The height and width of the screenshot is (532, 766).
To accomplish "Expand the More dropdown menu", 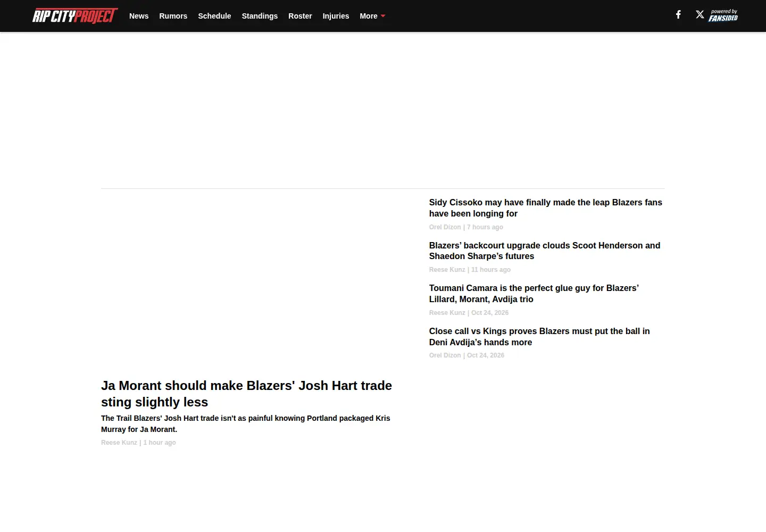I will point(372,16).
